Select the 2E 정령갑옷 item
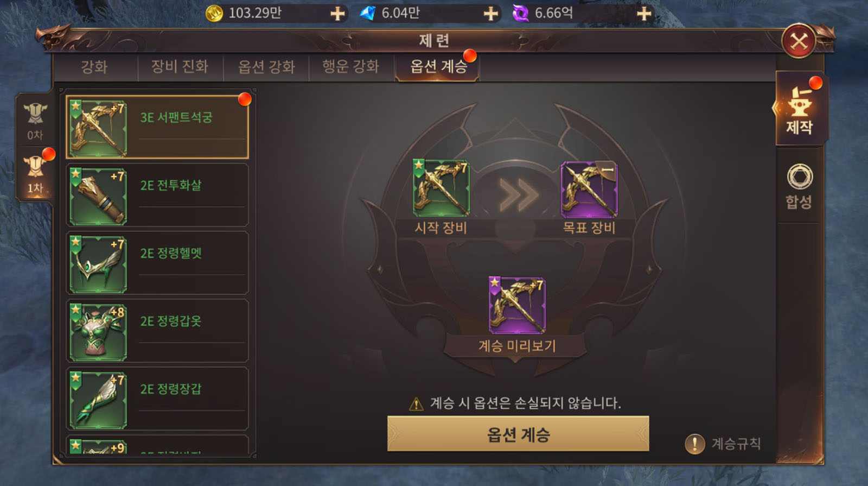Screen dimensions: 868x486 (157, 331)
